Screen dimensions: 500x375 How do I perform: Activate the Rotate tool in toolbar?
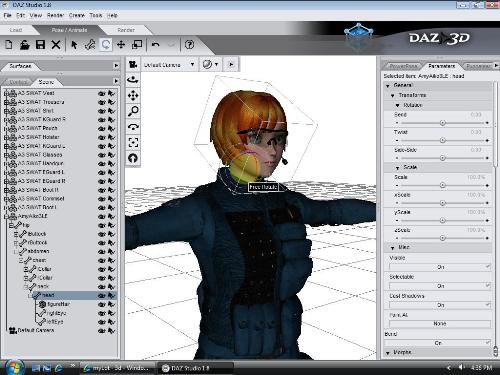pos(106,44)
